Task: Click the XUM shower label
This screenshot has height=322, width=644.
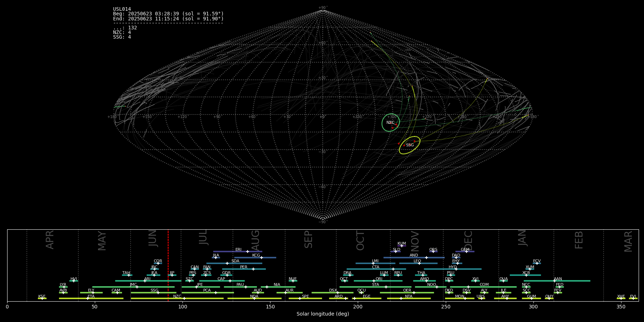Action: pos(530,267)
